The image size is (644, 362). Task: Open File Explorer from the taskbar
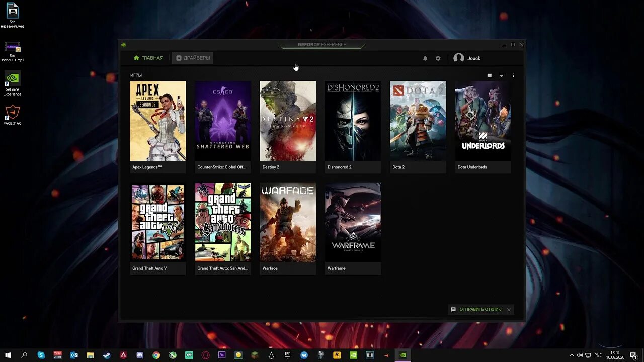tap(91, 355)
